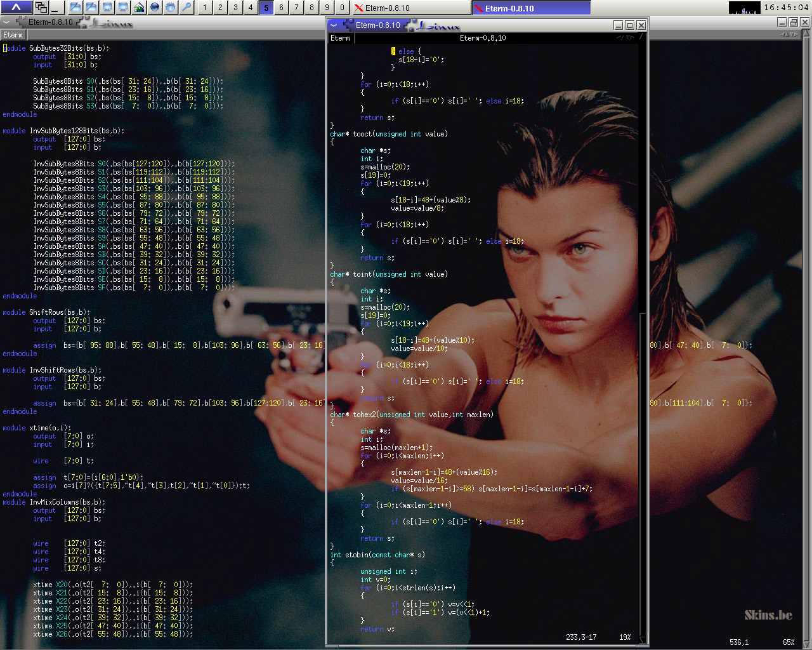Open the globe web browser launcher
This screenshot has width=812, height=650.
(x=155, y=8)
